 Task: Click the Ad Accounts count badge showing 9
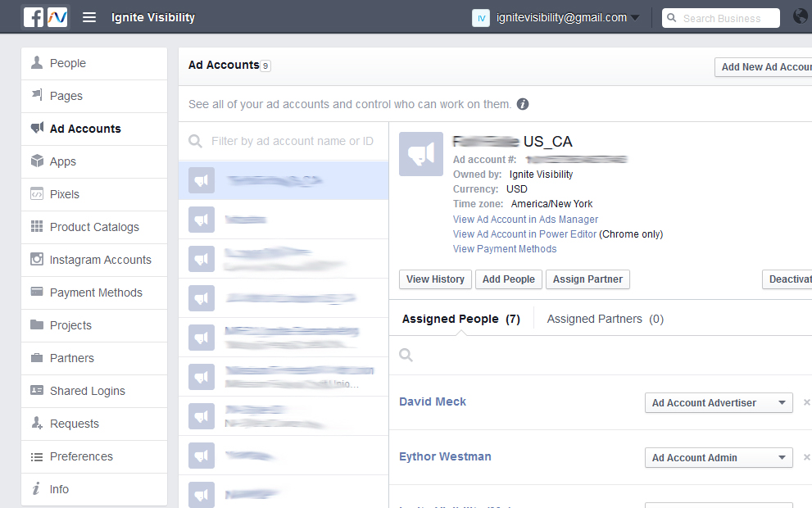pos(265,66)
